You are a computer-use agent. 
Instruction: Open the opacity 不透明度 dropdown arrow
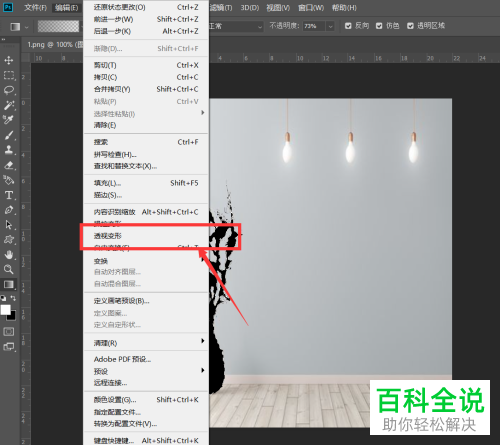pos(330,26)
